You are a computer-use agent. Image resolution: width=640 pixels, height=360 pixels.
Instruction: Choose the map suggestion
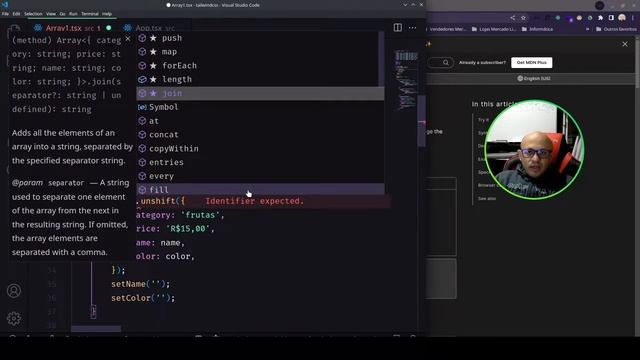259,52
